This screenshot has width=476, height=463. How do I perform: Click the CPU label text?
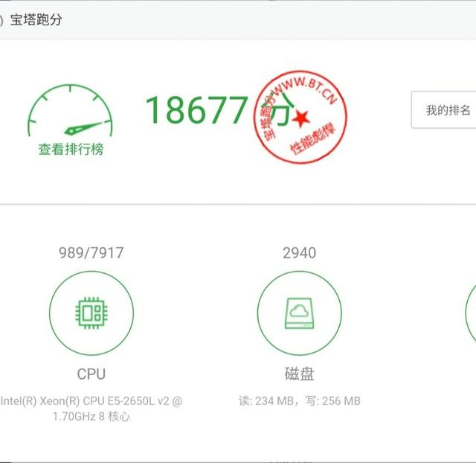[91, 374]
